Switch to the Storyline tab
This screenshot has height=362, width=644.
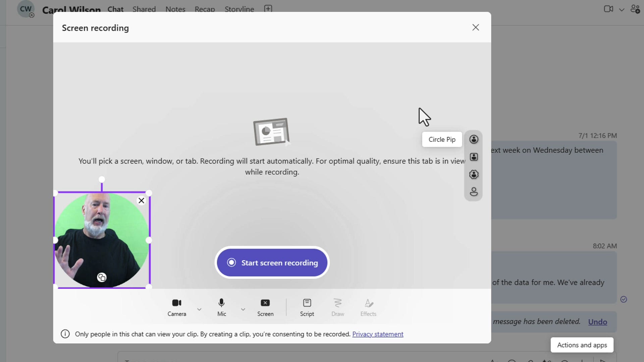pyautogui.click(x=239, y=9)
